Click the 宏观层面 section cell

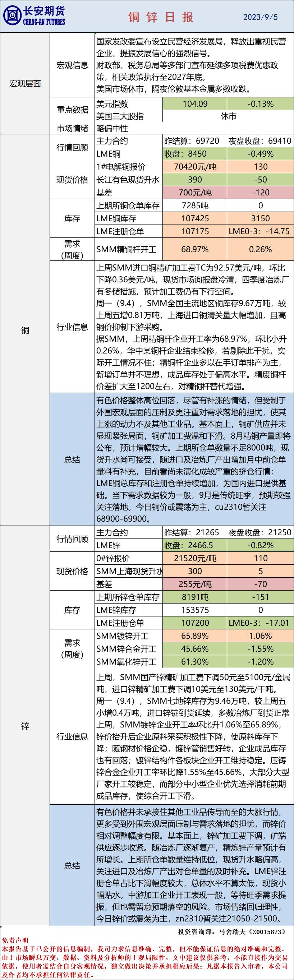[25, 84]
